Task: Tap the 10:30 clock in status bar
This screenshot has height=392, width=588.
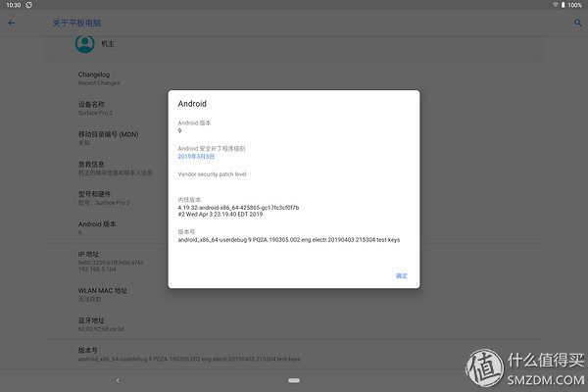Action: [14, 5]
